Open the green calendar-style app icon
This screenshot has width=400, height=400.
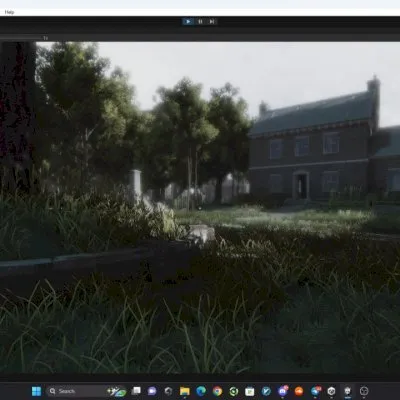point(250,391)
